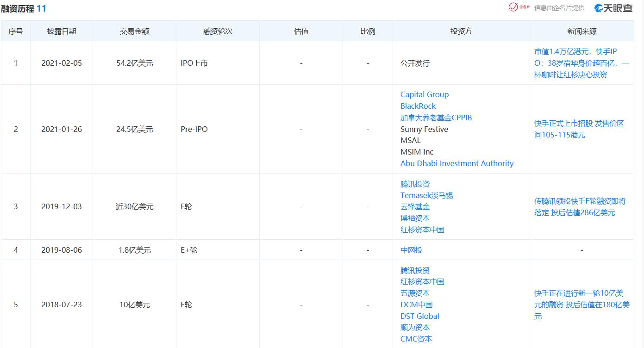Open news on 快手正式上市招股 price range
644x348 pixels.
(x=579, y=129)
